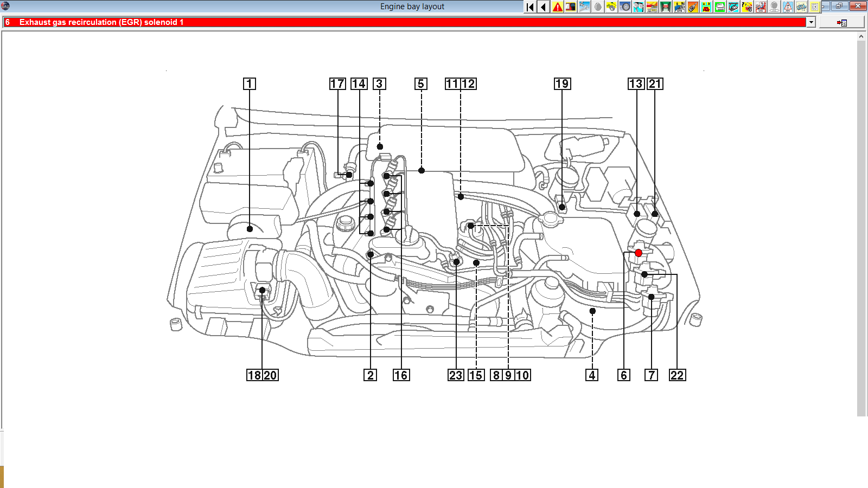Click the pale yellow panel icon
Screen dimensions: 868x488
815,7
